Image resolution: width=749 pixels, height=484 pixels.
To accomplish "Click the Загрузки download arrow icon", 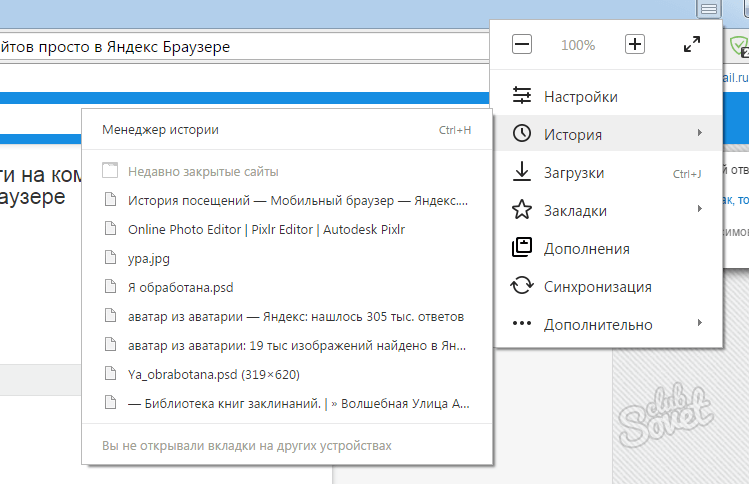I will tap(522, 172).
